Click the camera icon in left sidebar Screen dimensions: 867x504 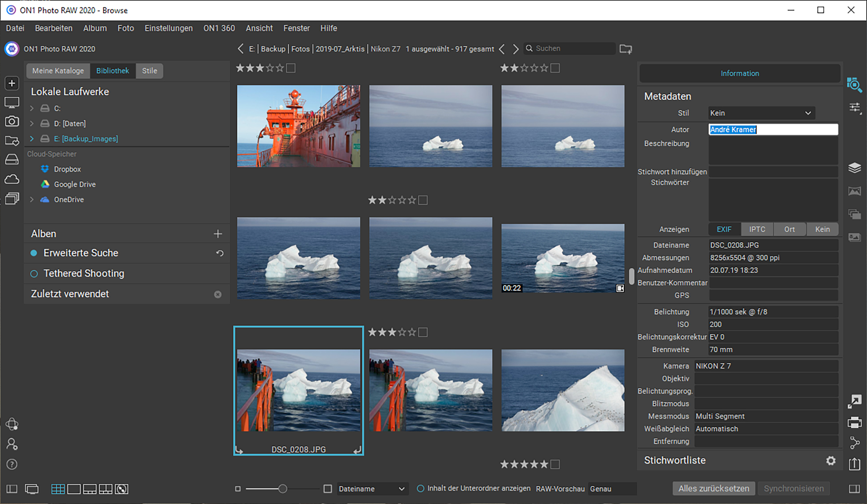pyautogui.click(x=12, y=121)
